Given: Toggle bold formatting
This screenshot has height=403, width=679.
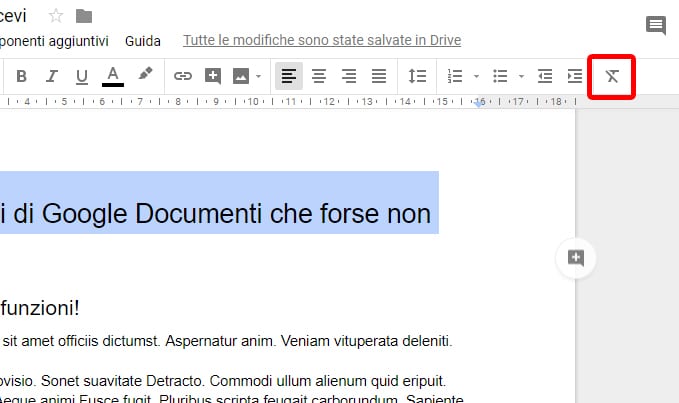Looking at the screenshot, I should click(21, 76).
